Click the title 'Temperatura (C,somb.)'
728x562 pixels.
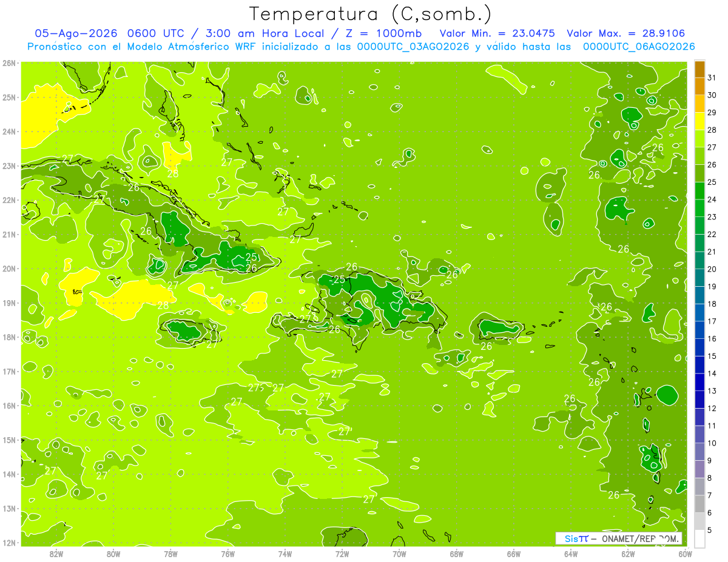coord(371,14)
